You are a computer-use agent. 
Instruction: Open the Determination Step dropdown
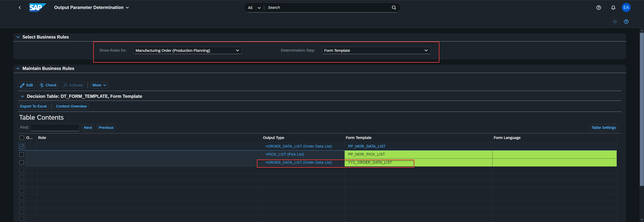(376, 50)
